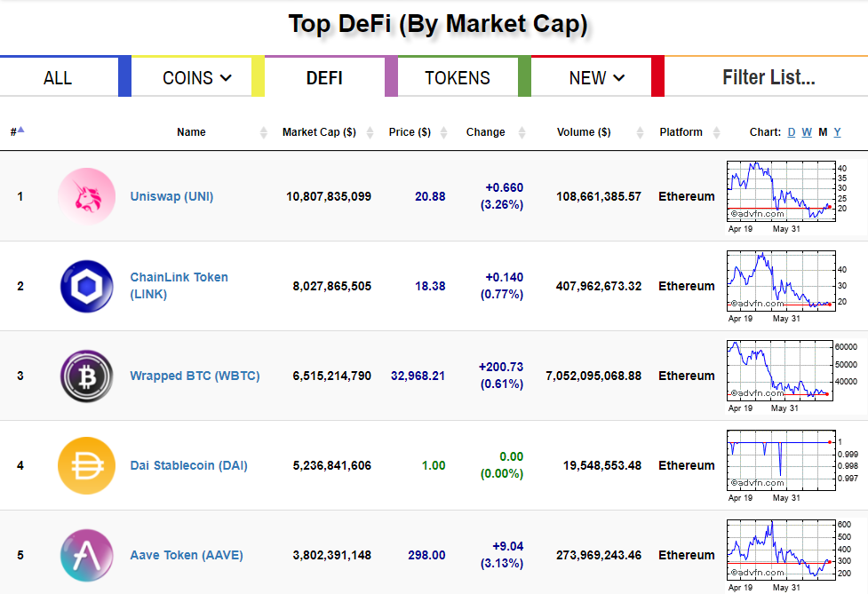Click ChainLink price 18.38

[x=430, y=286]
